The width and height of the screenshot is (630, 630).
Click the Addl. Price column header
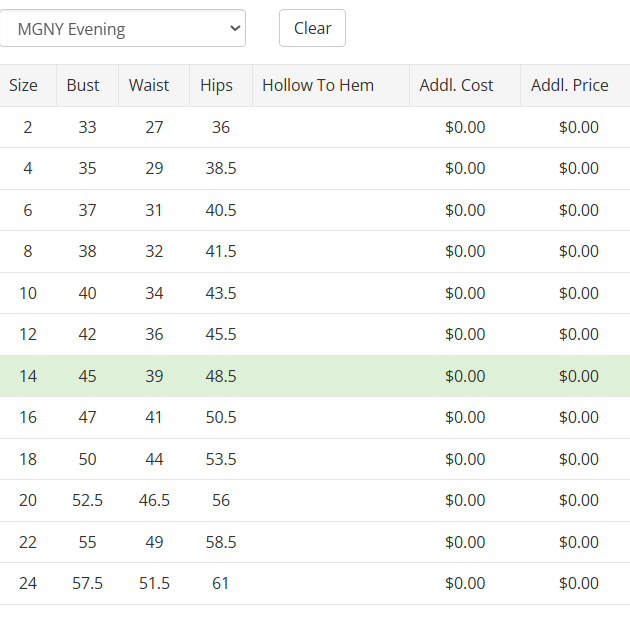click(x=570, y=86)
